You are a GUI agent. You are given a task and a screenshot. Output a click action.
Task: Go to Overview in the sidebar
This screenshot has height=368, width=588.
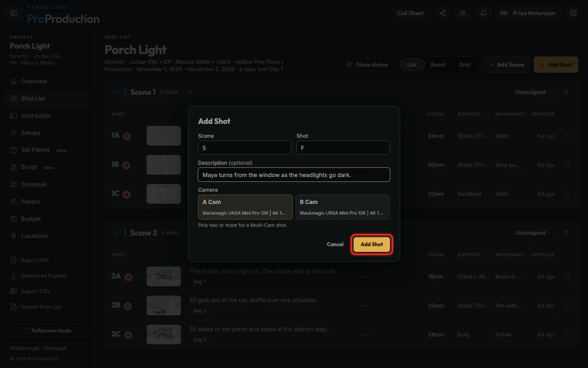pos(47,81)
